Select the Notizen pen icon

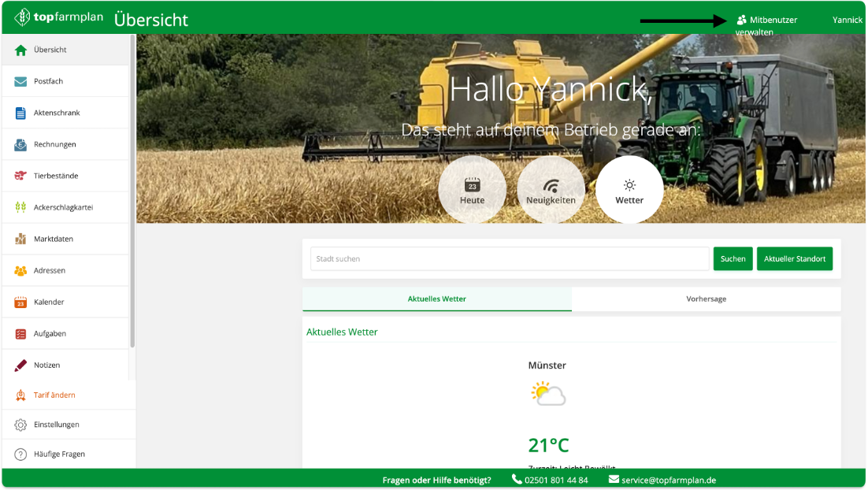(x=20, y=365)
